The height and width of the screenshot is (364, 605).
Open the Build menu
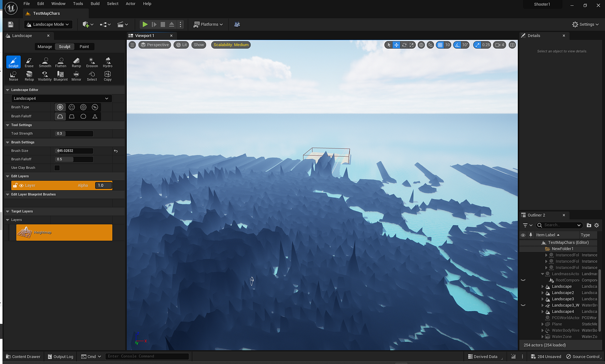95,4
